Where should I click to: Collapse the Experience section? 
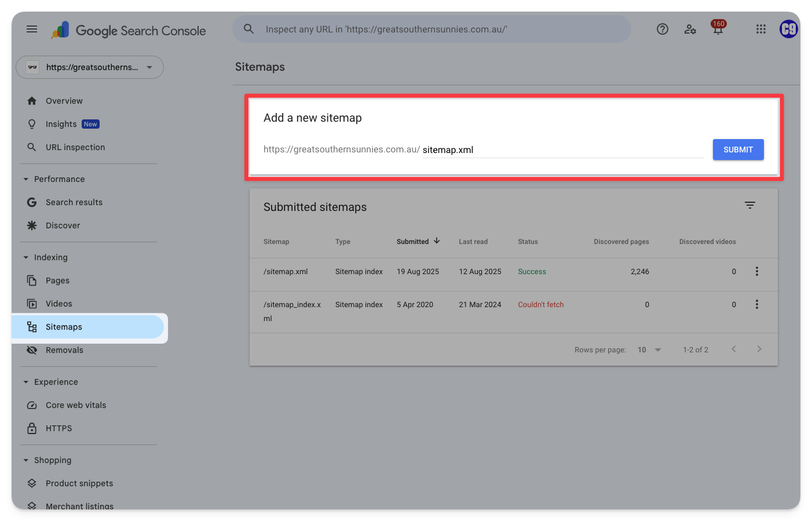[26, 382]
